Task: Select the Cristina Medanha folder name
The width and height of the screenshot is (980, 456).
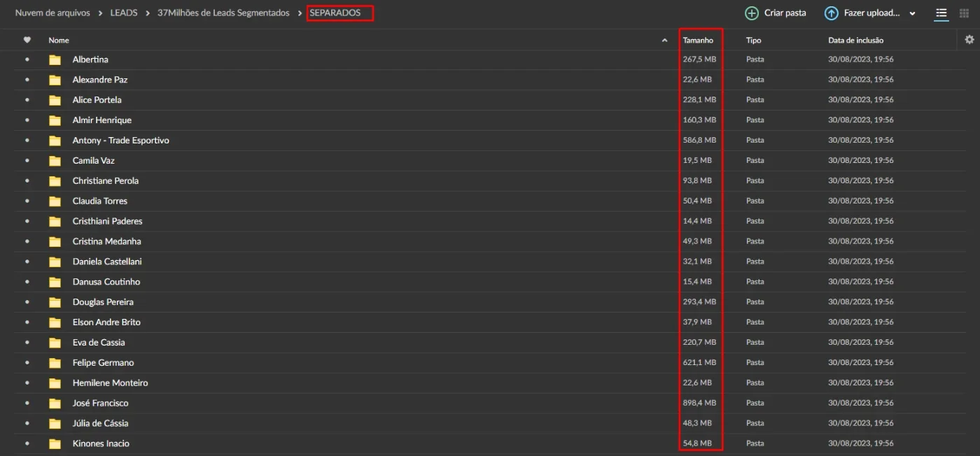Action: pyautogui.click(x=107, y=241)
